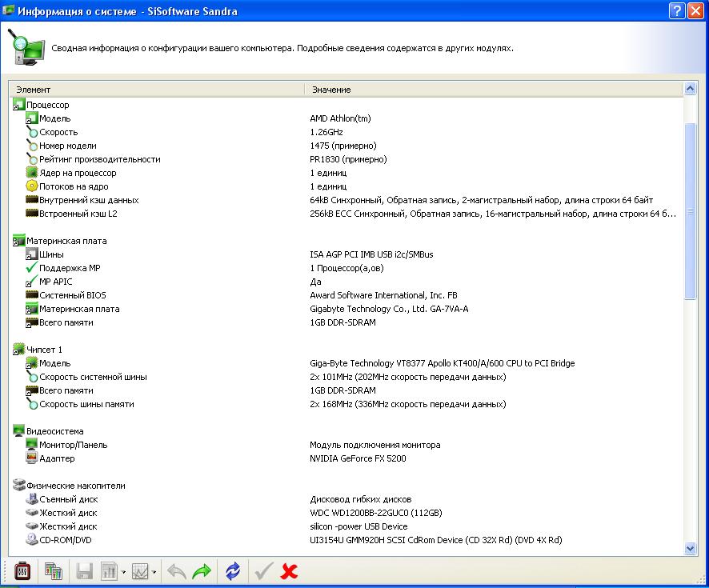This screenshot has width=709, height=588.
Task: Click the Съемный диск floppy icon
Action: click(x=31, y=499)
